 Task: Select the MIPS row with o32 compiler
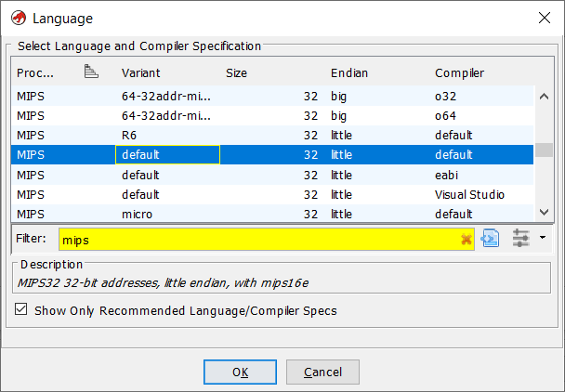tap(271, 96)
